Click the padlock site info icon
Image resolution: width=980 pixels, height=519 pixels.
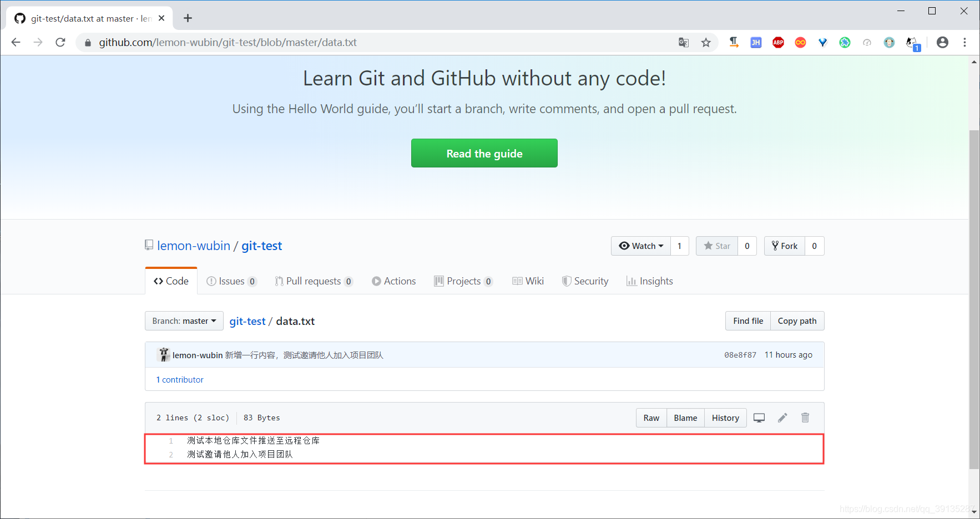coord(88,43)
